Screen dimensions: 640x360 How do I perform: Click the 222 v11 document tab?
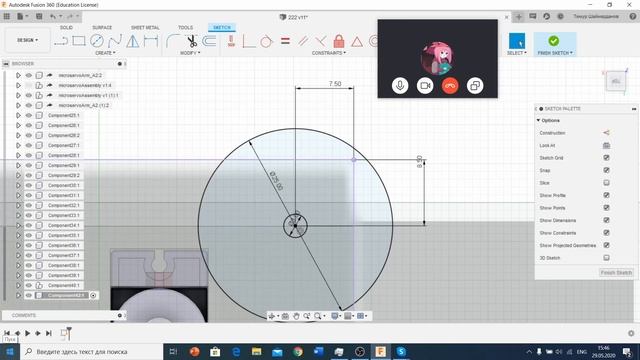point(294,17)
